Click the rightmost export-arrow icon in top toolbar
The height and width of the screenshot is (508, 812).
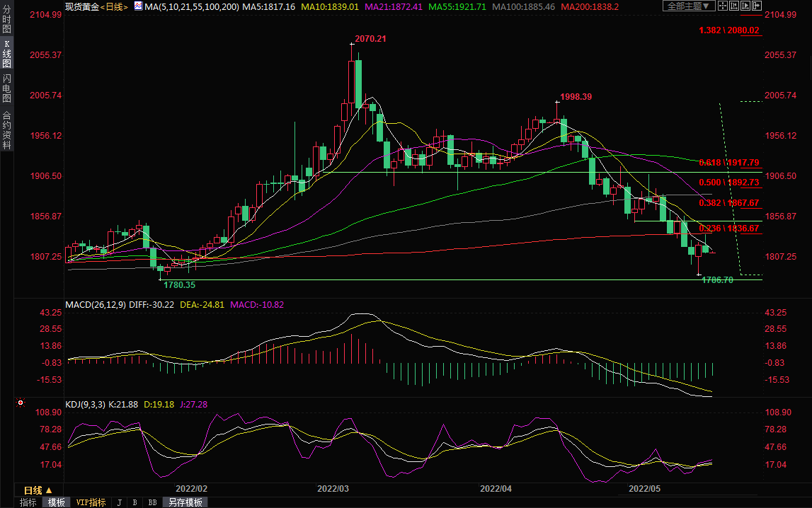(755, 6)
